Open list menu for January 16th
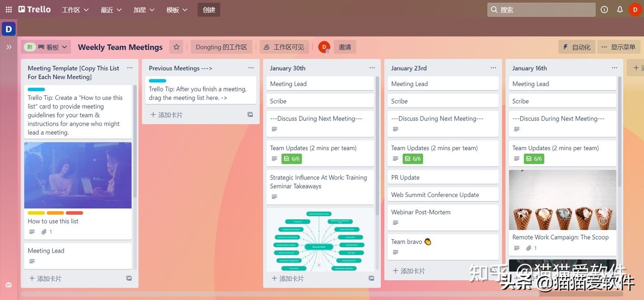The width and height of the screenshot is (644, 300). click(x=614, y=68)
